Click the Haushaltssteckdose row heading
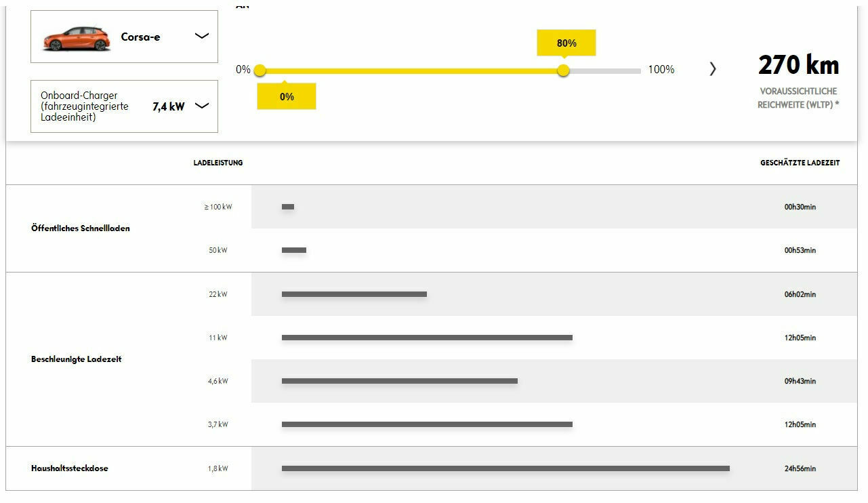Image resolution: width=868 pixels, height=503 pixels. (70, 468)
